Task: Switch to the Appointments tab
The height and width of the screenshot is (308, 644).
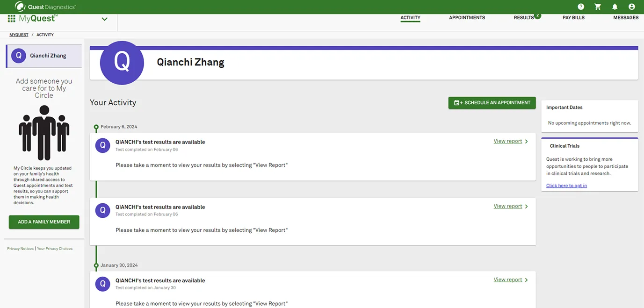Action: pos(467,18)
